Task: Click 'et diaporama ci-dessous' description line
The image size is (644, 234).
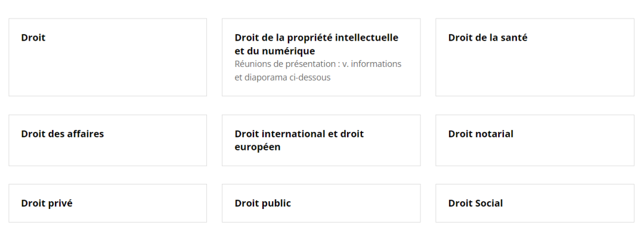Action: point(283,78)
